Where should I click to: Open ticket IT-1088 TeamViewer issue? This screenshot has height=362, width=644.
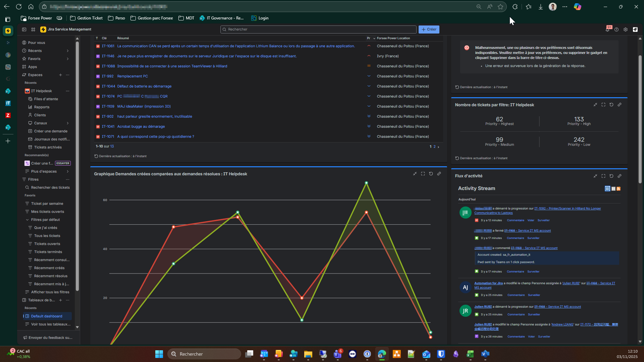(x=172, y=66)
